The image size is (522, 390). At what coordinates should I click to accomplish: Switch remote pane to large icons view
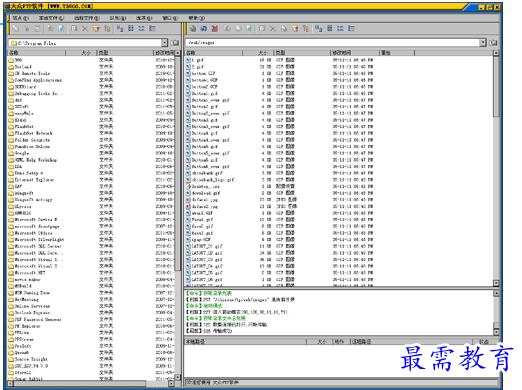(x=319, y=29)
